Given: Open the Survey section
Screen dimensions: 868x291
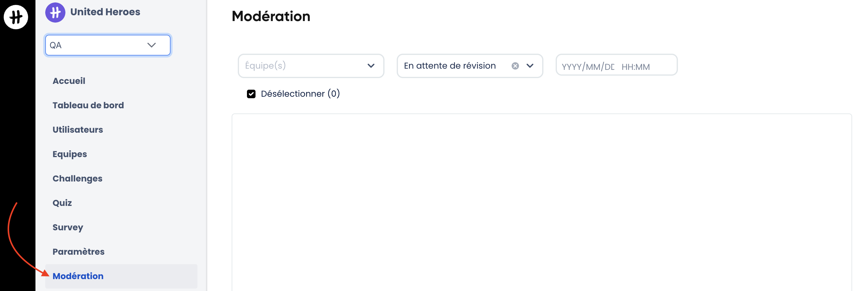Looking at the screenshot, I should [x=68, y=228].
